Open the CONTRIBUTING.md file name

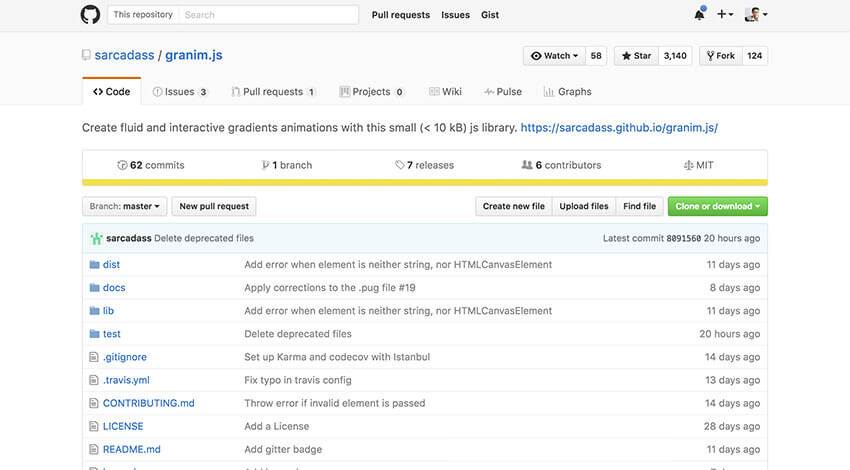click(149, 403)
